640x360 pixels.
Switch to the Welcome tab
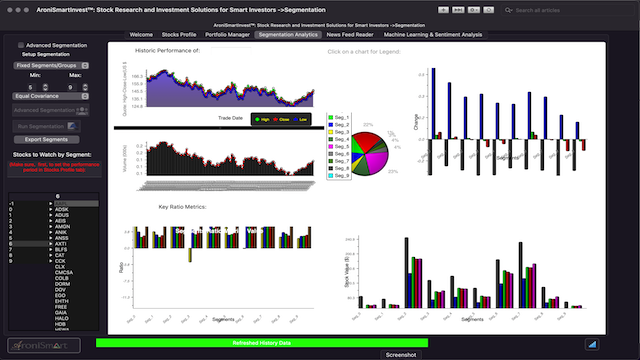tap(141, 35)
